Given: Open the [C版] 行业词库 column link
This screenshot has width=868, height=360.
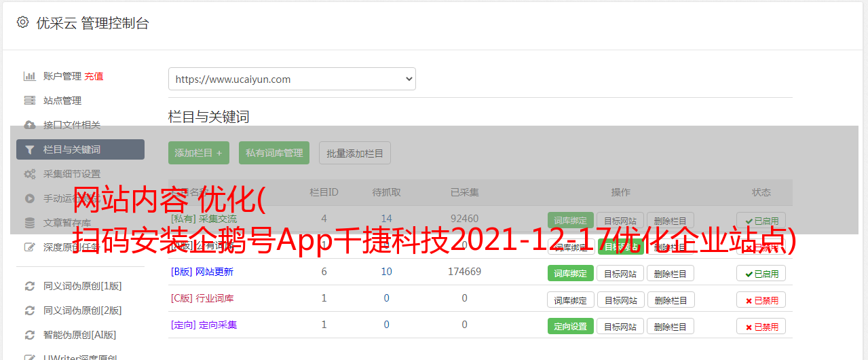Looking at the screenshot, I should coord(202,298).
